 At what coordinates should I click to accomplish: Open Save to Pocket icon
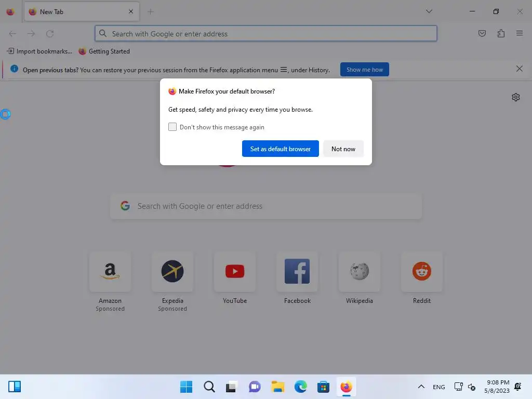click(482, 33)
